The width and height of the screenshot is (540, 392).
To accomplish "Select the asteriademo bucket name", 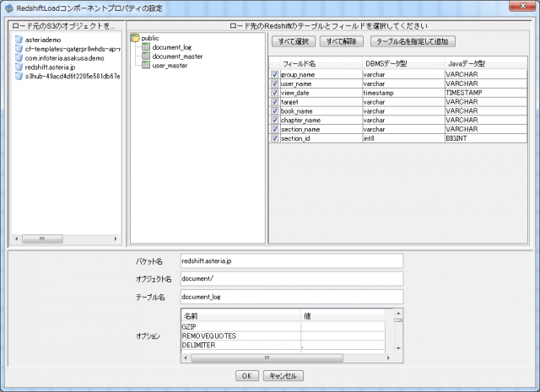I will [x=43, y=40].
